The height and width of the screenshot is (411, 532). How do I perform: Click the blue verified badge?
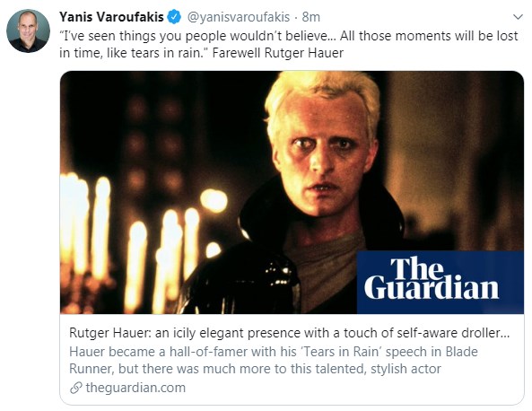(x=174, y=17)
